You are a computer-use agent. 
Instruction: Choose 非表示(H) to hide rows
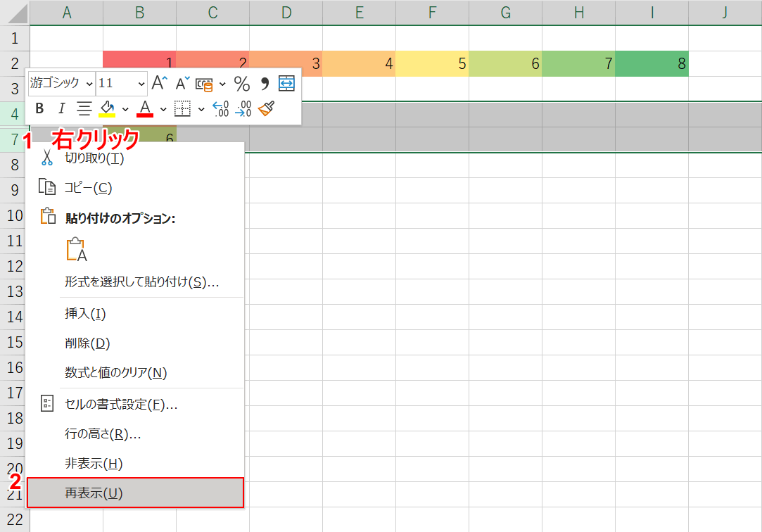pos(135,464)
